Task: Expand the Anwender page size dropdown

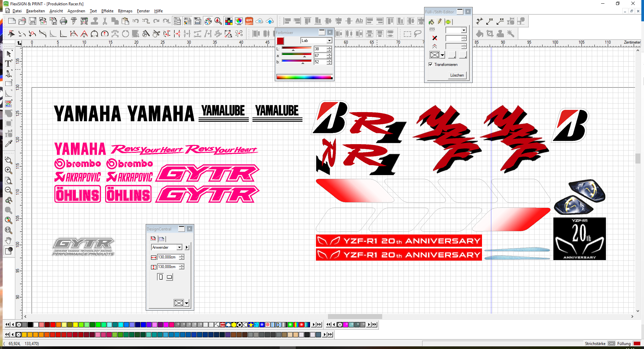Action: (179, 247)
